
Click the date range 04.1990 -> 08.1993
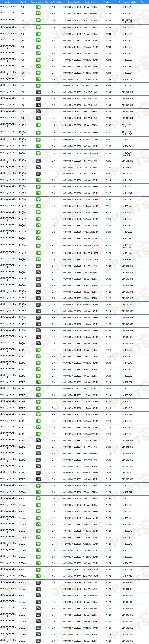[72, 7]
